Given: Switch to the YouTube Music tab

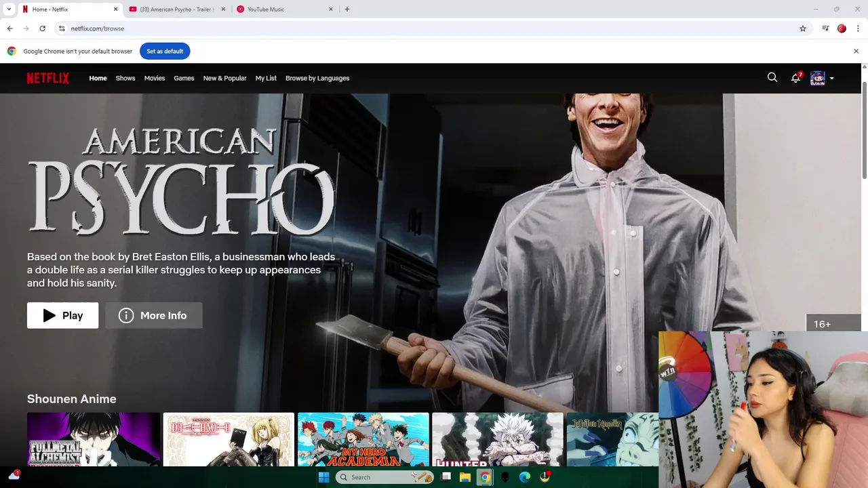Looking at the screenshot, I should click(x=285, y=9).
